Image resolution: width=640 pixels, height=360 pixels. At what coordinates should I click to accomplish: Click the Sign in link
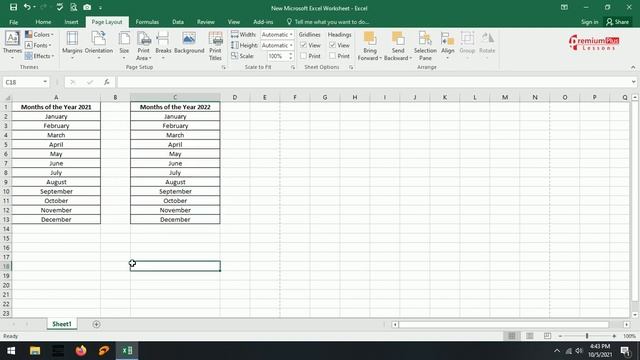[x=590, y=22]
